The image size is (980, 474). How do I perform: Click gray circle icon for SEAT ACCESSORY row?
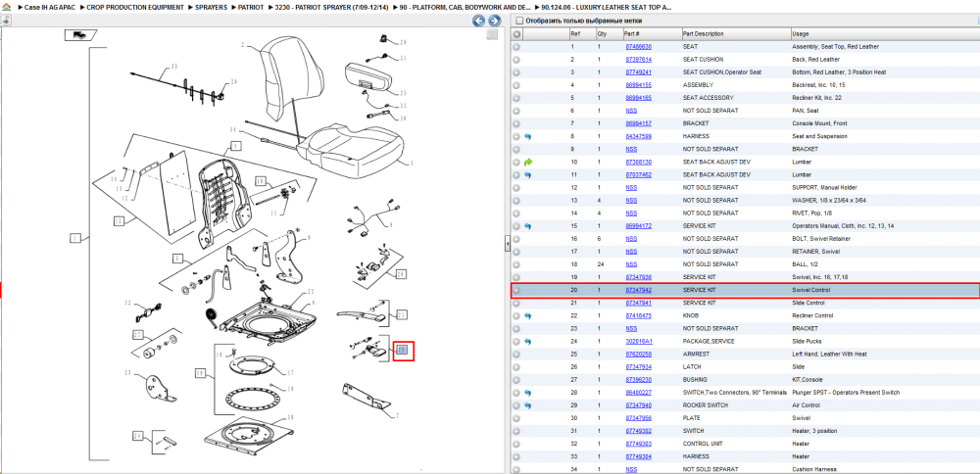pyautogui.click(x=516, y=98)
